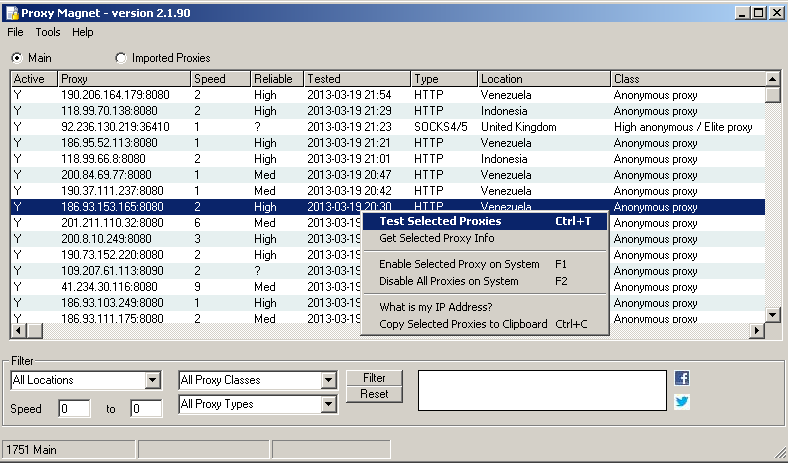Image resolution: width=788 pixels, height=463 pixels.
Task: Choose Disable All Proxies on System
Action: coord(485,281)
